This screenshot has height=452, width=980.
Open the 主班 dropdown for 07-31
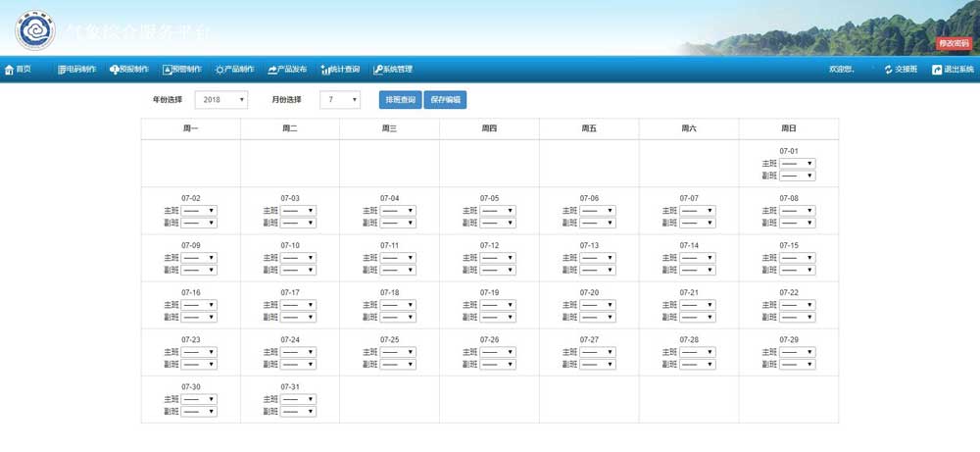(299, 399)
